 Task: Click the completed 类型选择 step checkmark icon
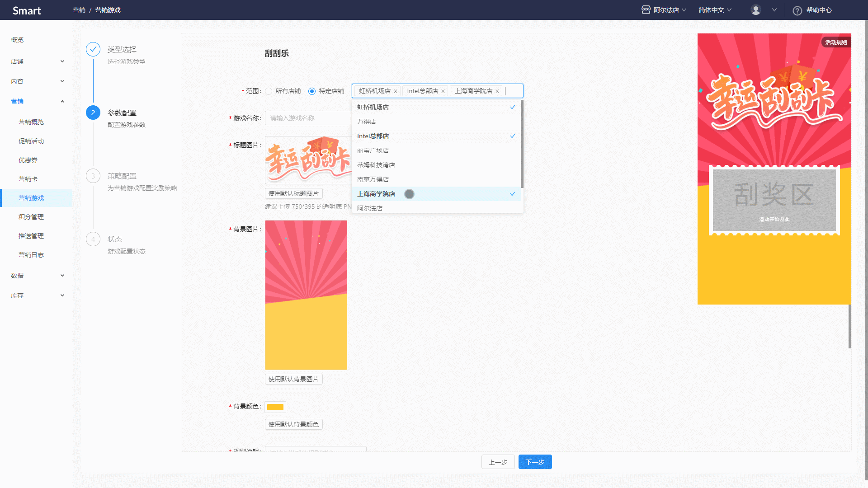coord(93,49)
